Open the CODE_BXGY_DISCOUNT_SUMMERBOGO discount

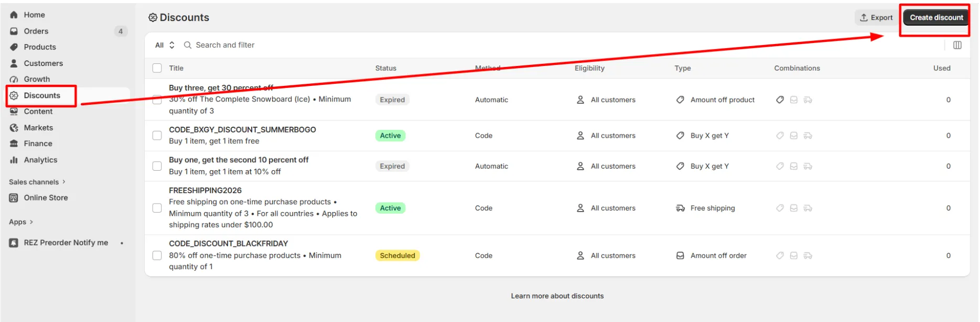tap(242, 130)
